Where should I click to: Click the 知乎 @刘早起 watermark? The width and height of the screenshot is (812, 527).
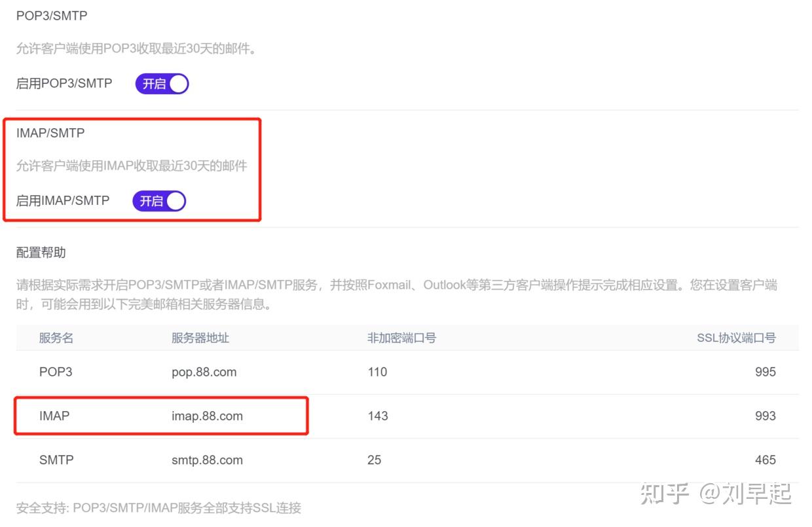[716, 496]
